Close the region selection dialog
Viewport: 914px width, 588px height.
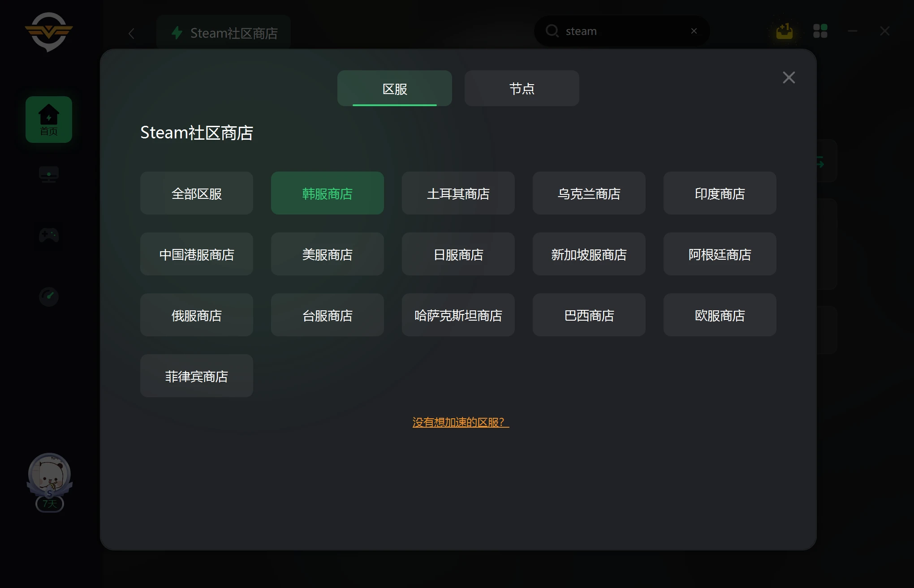pyautogui.click(x=789, y=77)
